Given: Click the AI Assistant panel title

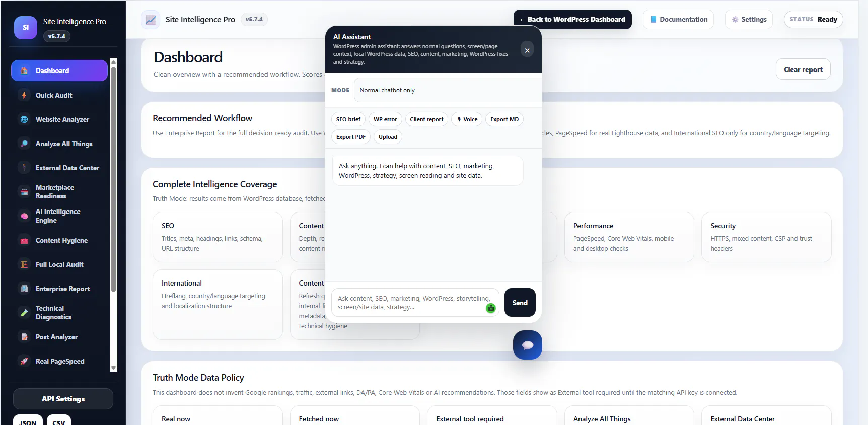Looking at the screenshot, I should point(352,37).
